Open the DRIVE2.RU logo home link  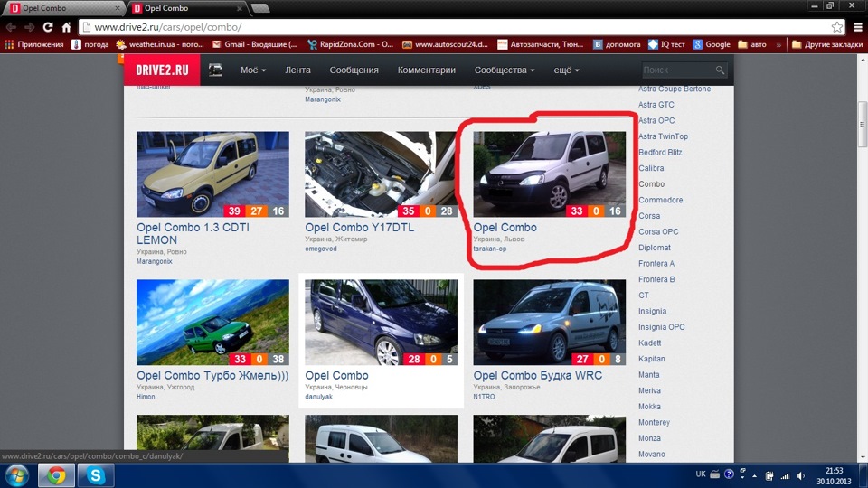pyautogui.click(x=162, y=70)
